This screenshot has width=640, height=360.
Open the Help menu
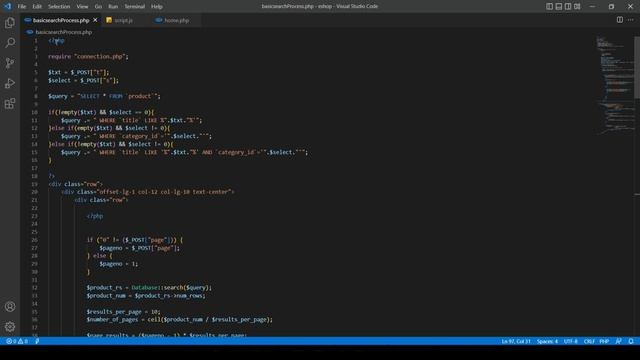[x=157, y=7]
